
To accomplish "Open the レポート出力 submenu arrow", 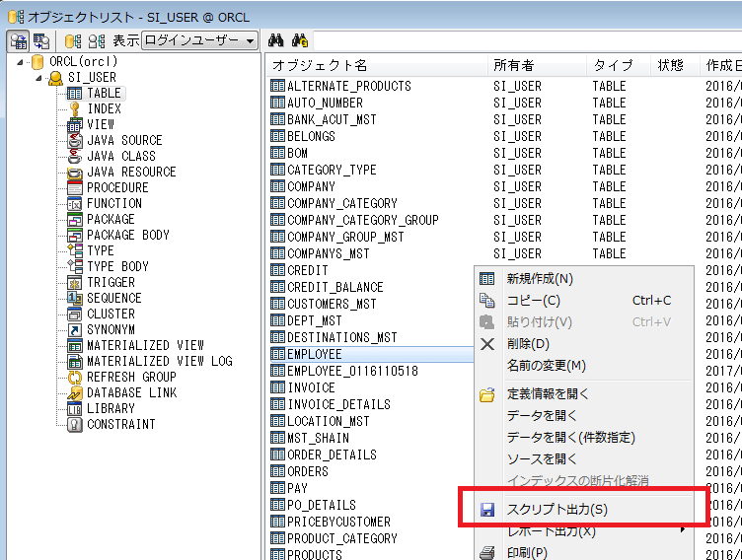I will pyautogui.click(x=682, y=531).
